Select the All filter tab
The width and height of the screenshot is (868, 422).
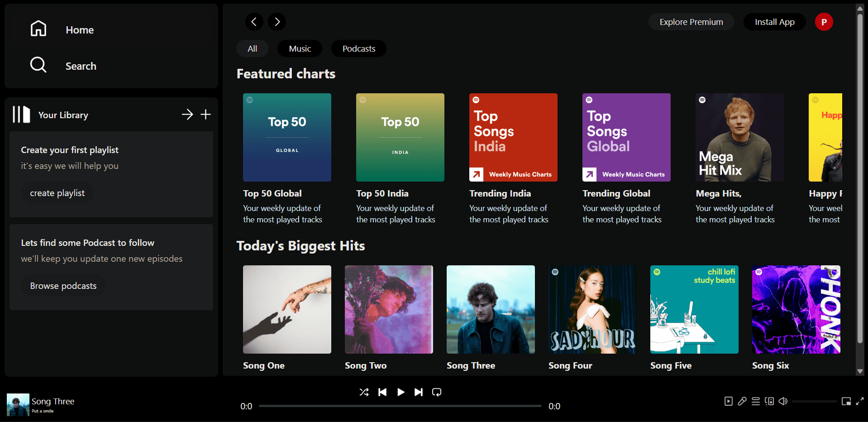pyautogui.click(x=253, y=48)
